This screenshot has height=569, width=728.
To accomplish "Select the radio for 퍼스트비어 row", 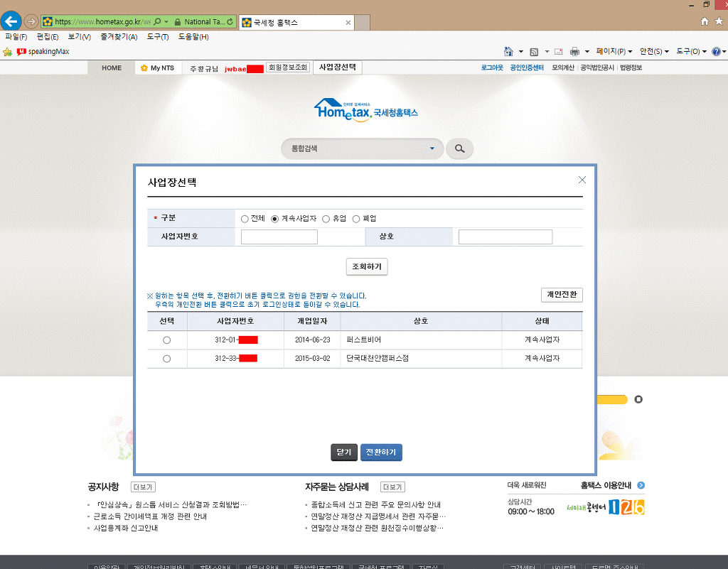I will pos(166,340).
